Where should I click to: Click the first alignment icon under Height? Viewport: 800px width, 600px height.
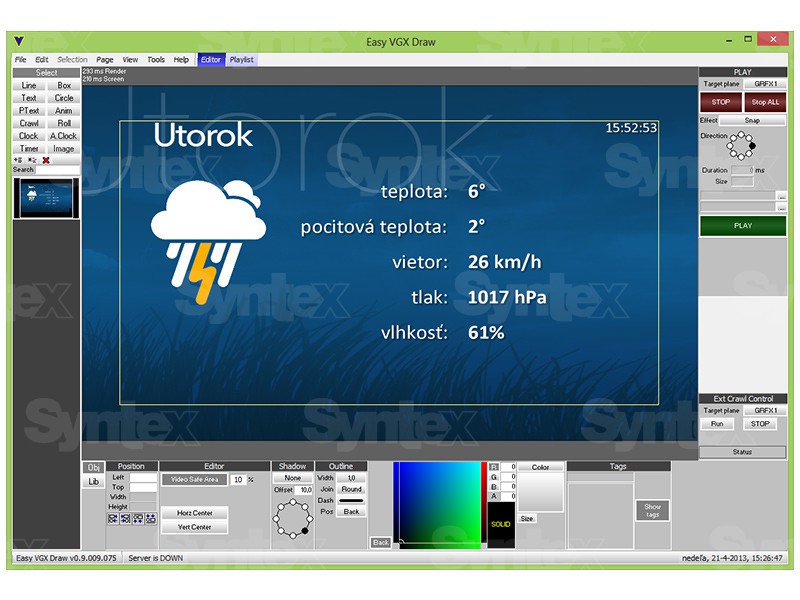(x=114, y=519)
